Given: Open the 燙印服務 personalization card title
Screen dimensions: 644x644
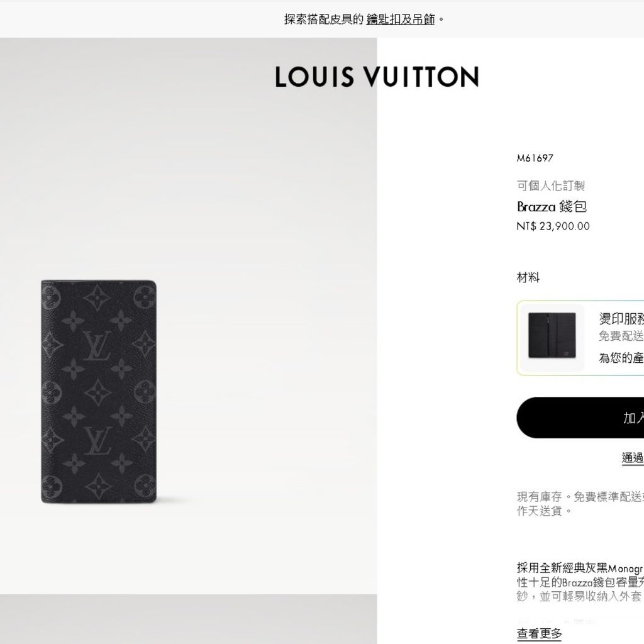Looking at the screenshot, I should pyautogui.click(x=621, y=318).
